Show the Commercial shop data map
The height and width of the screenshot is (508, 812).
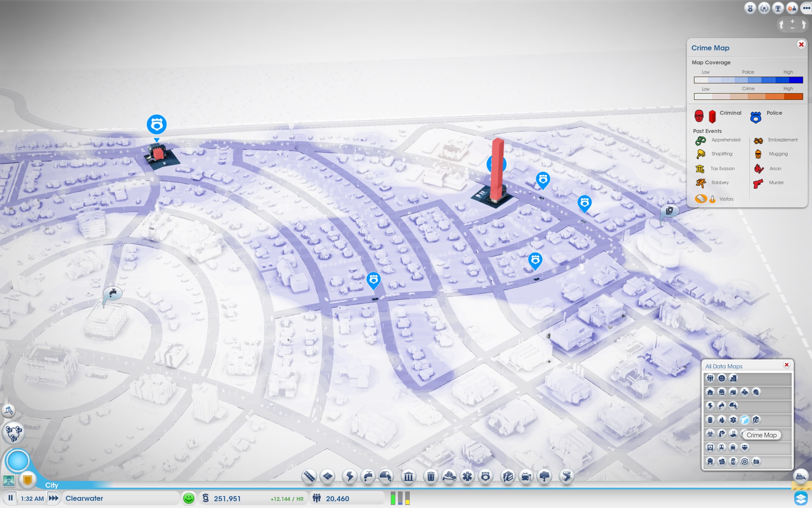722,392
